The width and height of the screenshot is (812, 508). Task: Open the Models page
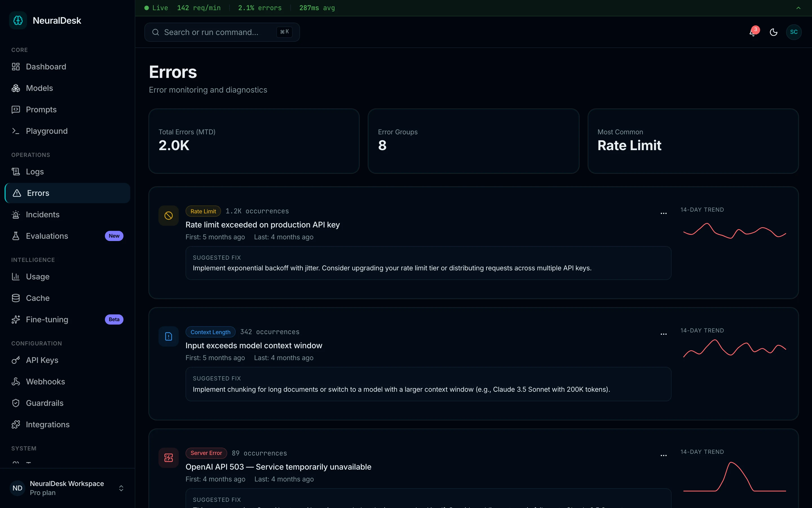(67, 88)
